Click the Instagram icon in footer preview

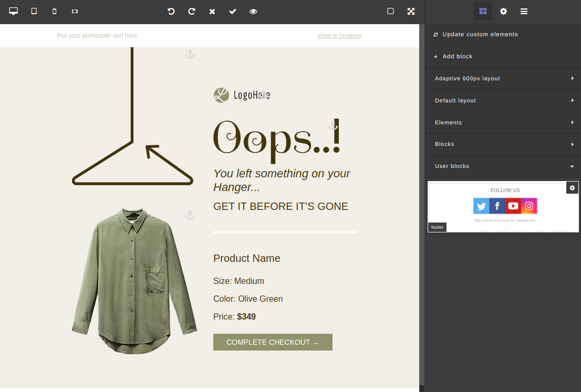(529, 206)
